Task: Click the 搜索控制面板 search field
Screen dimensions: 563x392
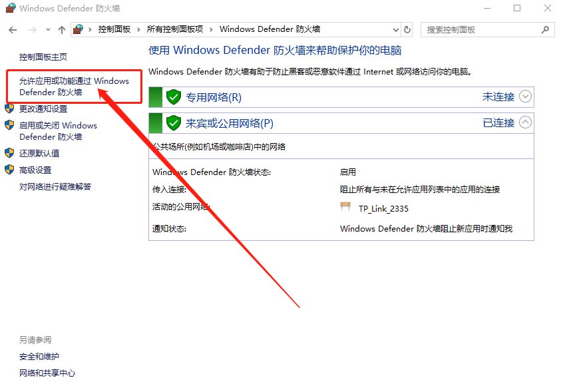Action: point(481,30)
